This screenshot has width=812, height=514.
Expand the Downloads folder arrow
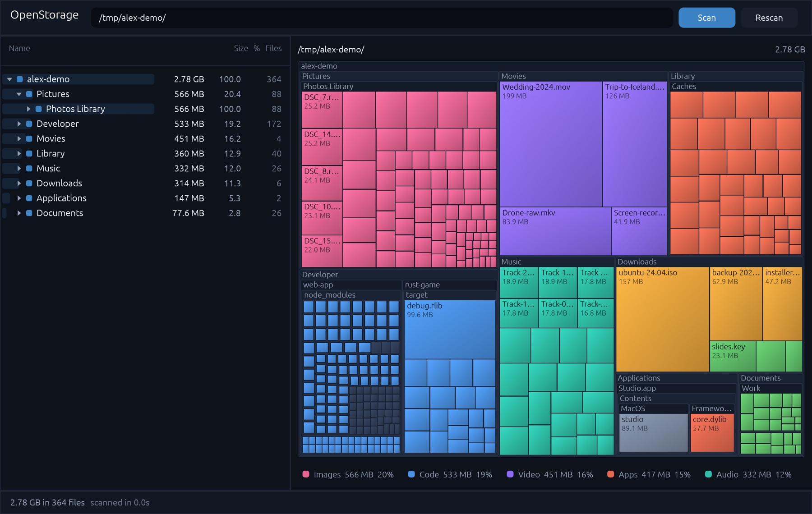coord(19,184)
